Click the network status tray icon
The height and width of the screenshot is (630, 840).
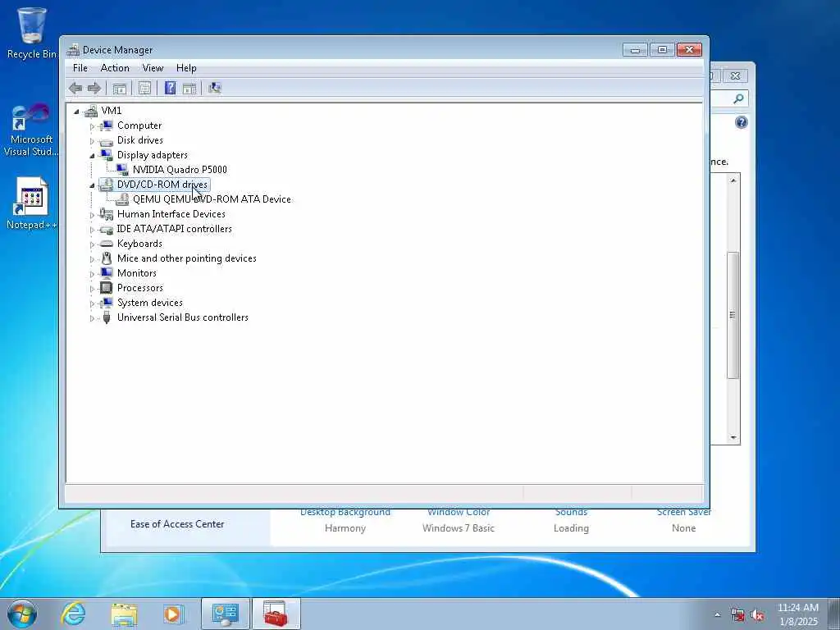tap(737, 615)
